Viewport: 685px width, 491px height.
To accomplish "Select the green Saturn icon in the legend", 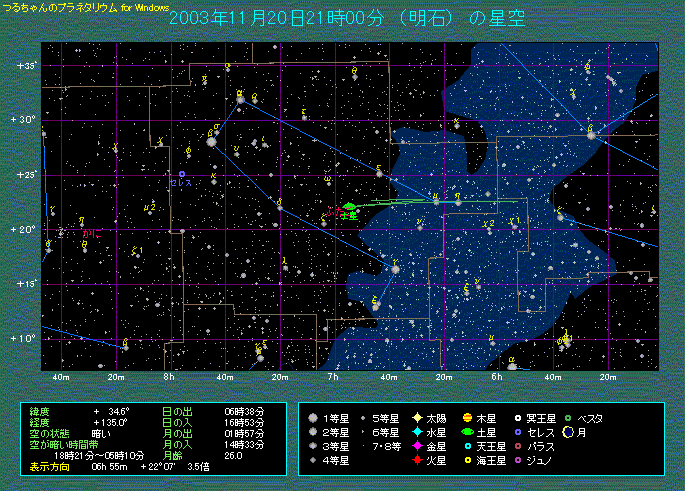I will click(468, 432).
